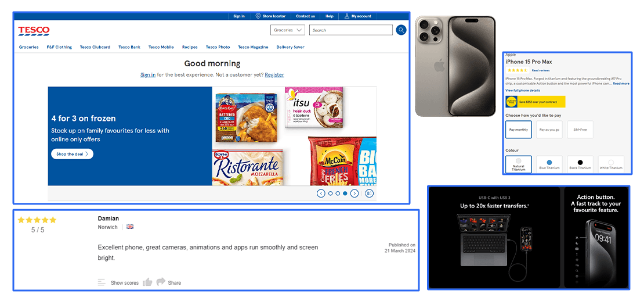Open F&F Clothing navigation item
This screenshot has width=644, height=301.
click(59, 47)
